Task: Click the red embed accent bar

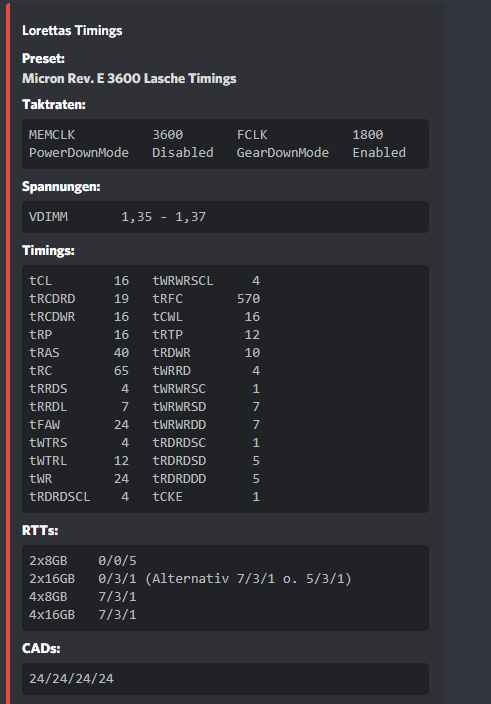Action: [x=8, y=352]
